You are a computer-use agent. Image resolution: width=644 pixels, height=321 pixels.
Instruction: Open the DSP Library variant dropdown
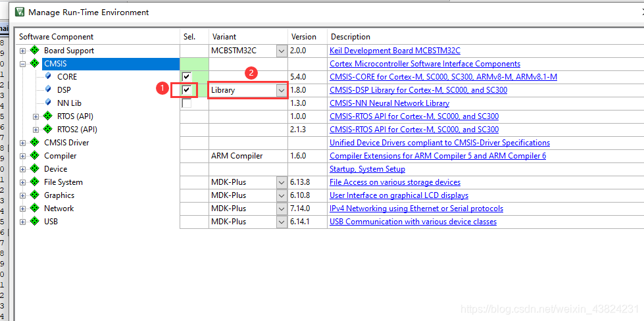click(x=282, y=90)
